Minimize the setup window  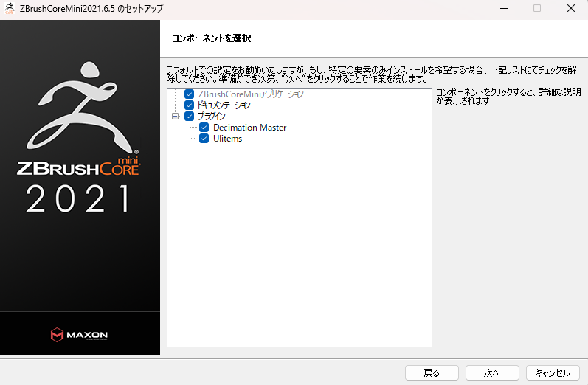(x=504, y=8)
